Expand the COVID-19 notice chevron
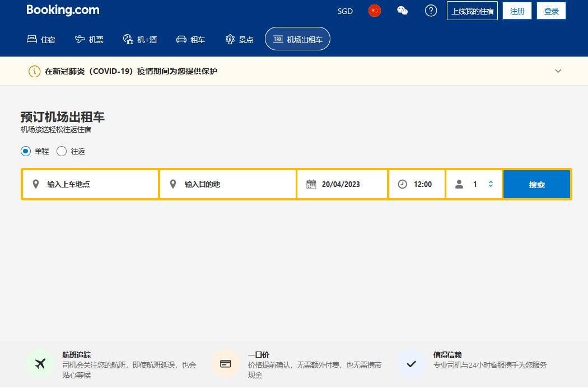Screen dimensions: 588x389 point(558,71)
